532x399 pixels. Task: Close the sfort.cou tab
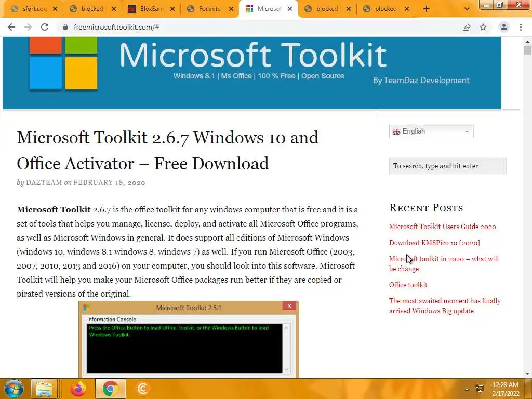[x=55, y=9]
